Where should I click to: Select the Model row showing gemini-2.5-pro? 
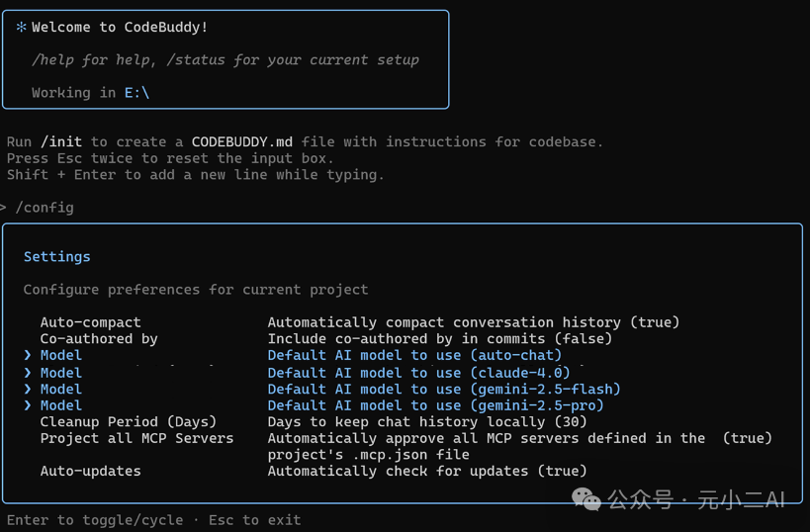(314, 405)
